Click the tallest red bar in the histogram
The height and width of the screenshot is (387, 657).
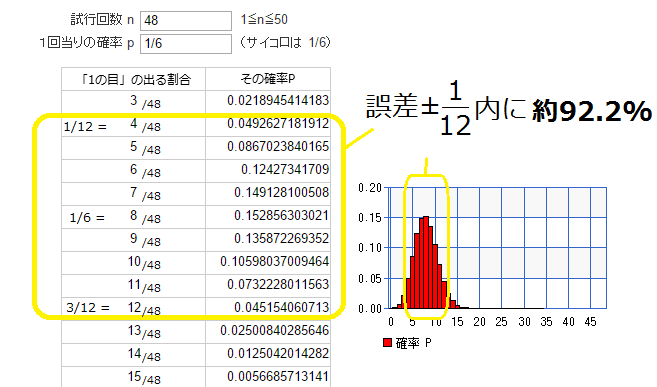pos(426,263)
